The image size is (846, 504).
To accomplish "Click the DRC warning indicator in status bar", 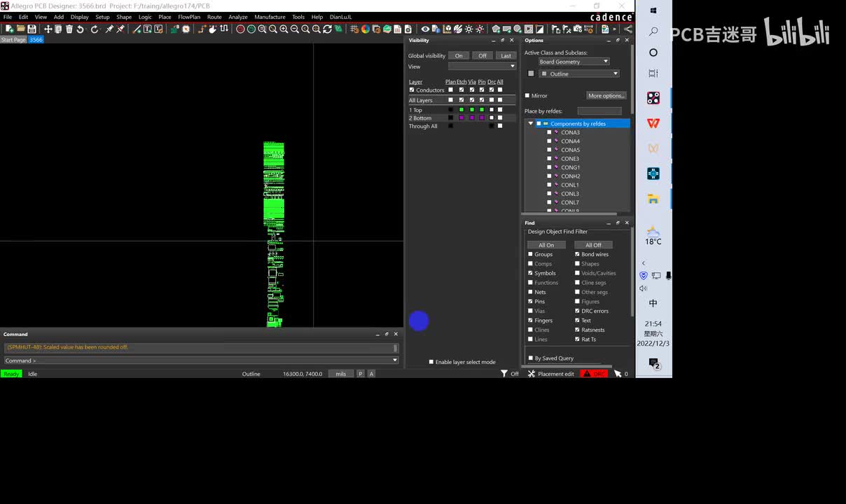I will [594, 374].
